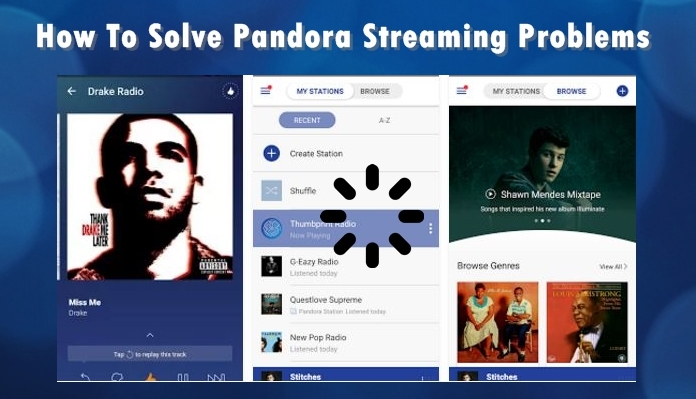Screen dimensions: 696x399
Task: Open the hamburger menu in the stations list screen
Action: pyautogui.click(x=265, y=91)
